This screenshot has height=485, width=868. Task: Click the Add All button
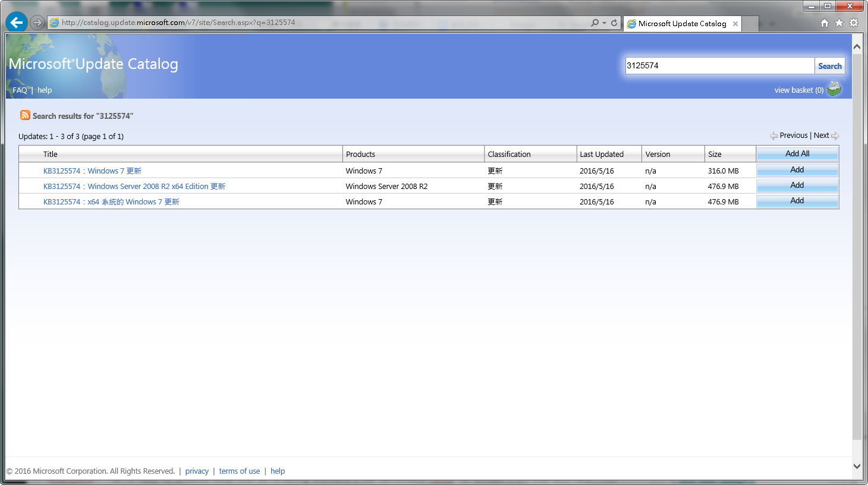pos(797,154)
